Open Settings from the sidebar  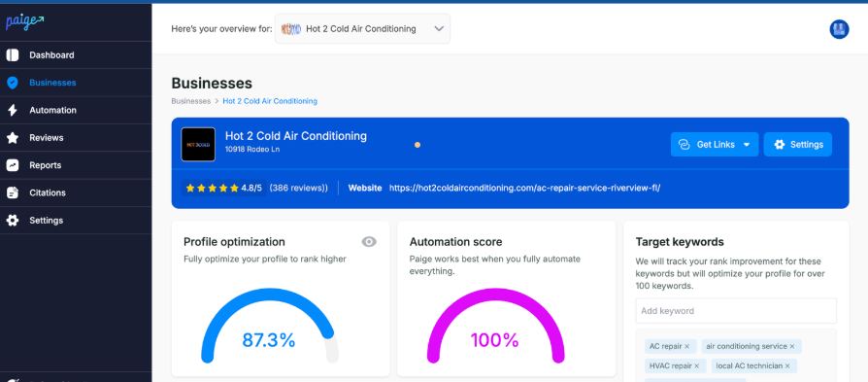tap(76, 220)
